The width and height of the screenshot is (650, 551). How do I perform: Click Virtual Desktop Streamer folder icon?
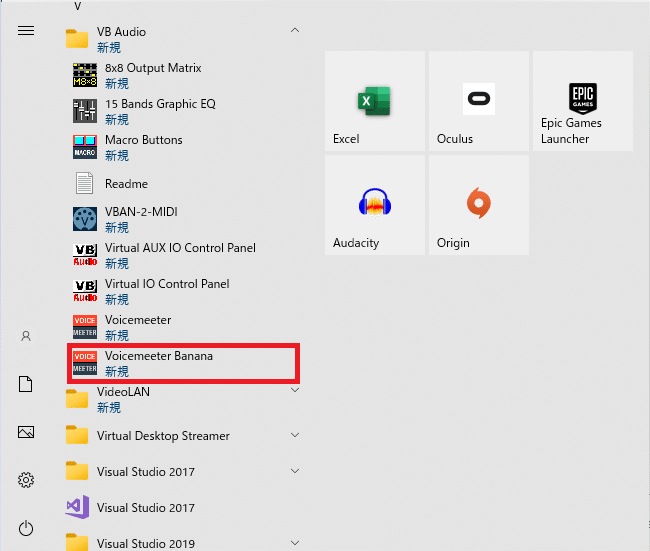point(77,435)
